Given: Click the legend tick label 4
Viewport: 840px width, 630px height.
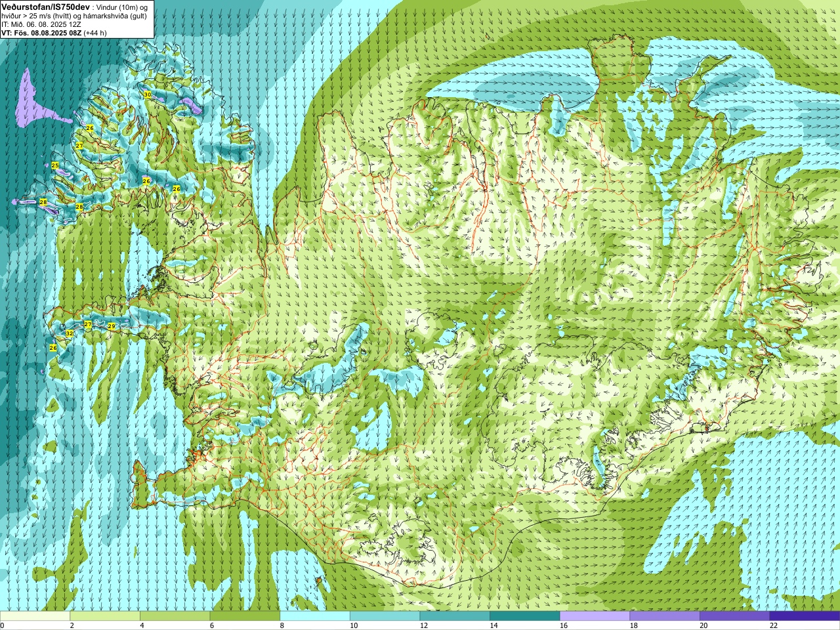Looking at the screenshot, I should click(142, 625).
